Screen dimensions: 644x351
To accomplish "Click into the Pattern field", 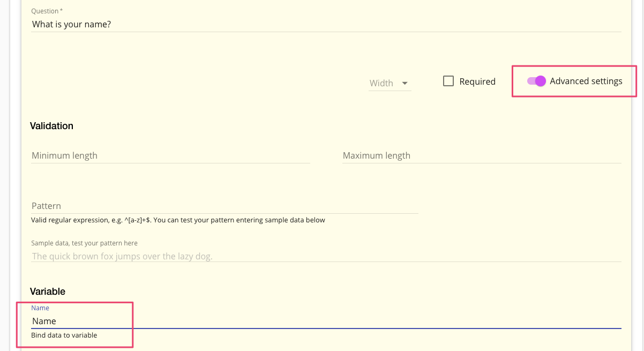I will coord(224,206).
